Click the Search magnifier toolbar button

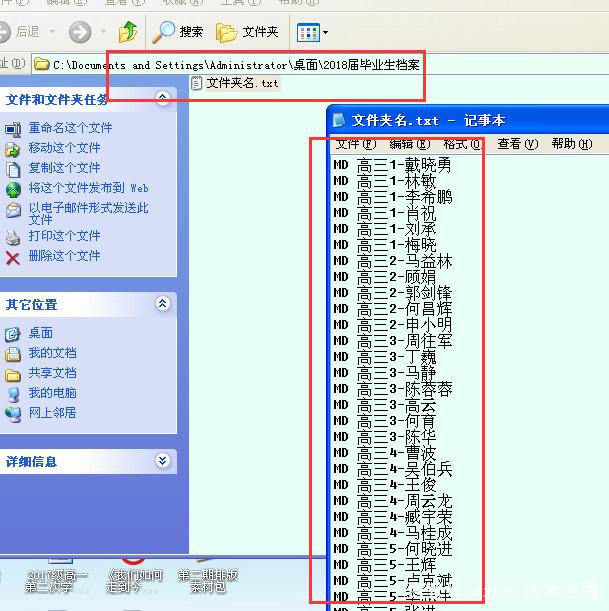point(178,32)
